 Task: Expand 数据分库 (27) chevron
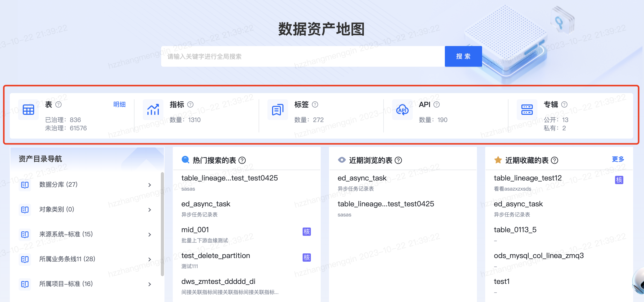click(150, 185)
